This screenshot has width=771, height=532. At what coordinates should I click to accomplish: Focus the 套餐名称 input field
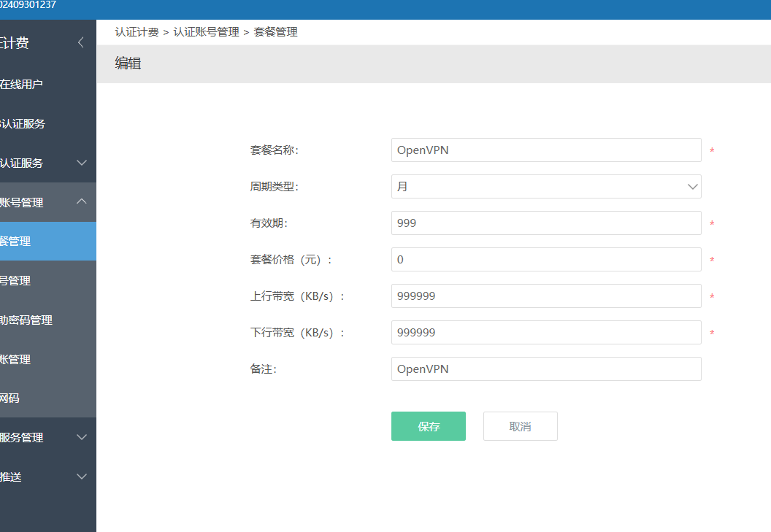pos(546,150)
